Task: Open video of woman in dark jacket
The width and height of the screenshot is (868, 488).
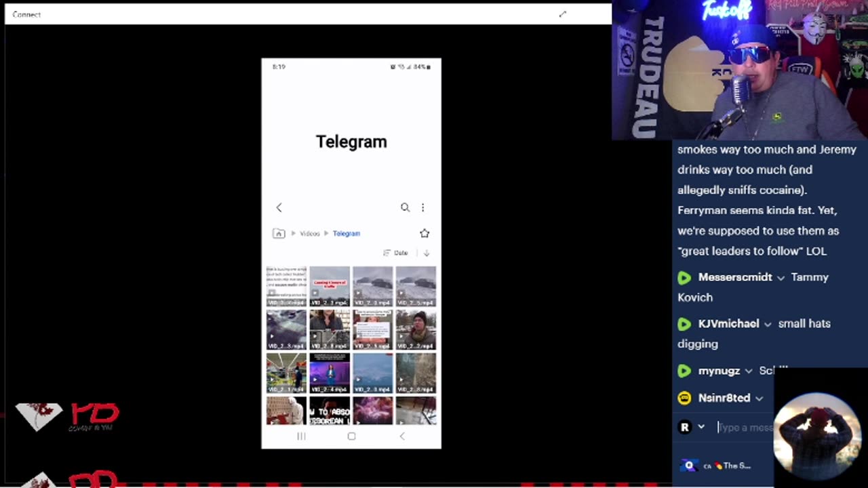Action: [330, 329]
